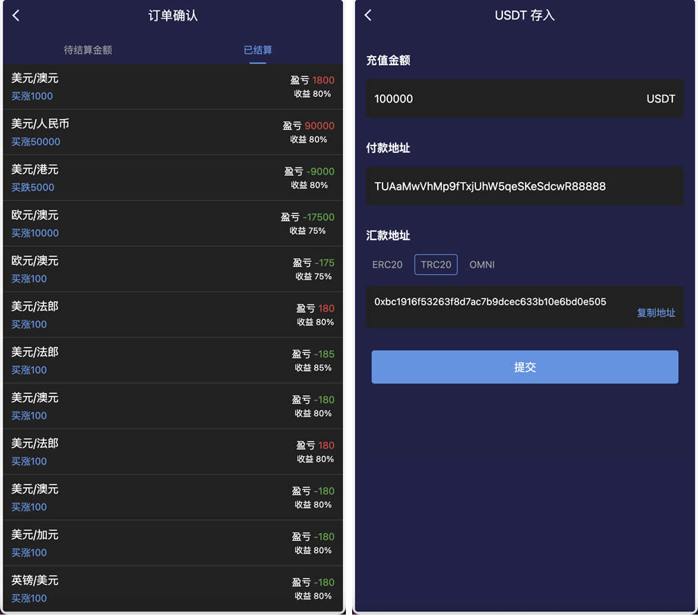Image resolution: width=698 pixels, height=616 pixels.
Task: Click the 复制地址 link
Action: pos(656,313)
